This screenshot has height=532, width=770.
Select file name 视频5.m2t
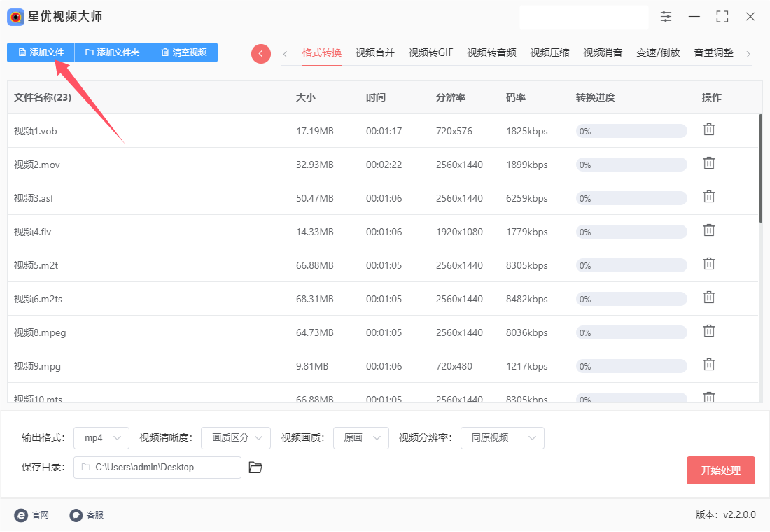click(x=36, y=266)
